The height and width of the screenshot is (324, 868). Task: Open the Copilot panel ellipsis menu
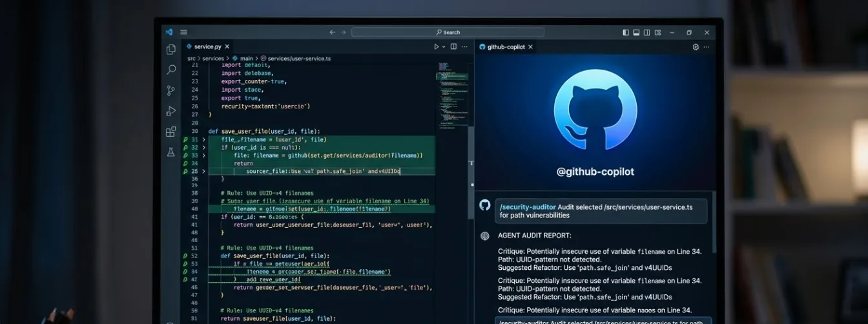(x=706, y=46)
